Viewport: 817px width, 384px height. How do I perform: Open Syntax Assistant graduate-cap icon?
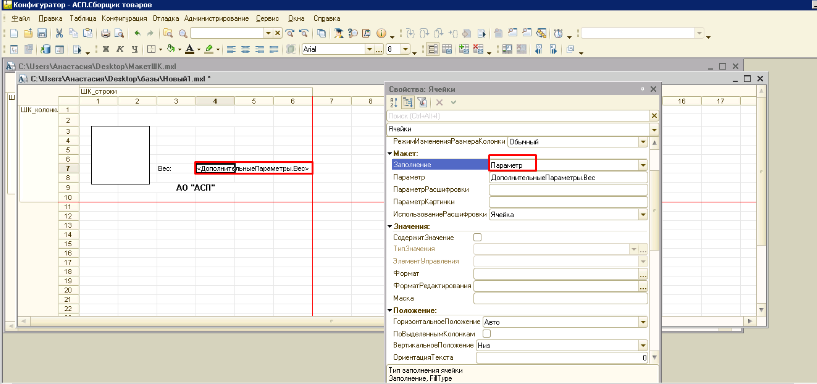[339, 33]
